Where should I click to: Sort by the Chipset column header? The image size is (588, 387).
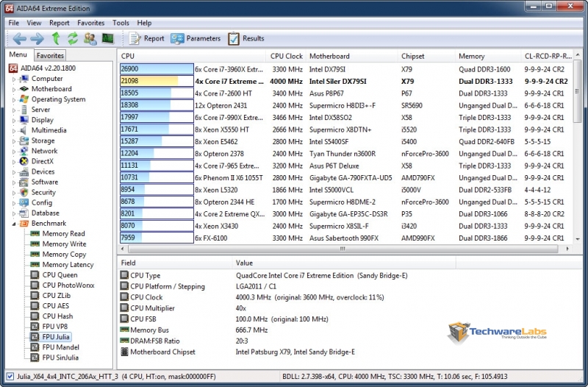point(426,56)
